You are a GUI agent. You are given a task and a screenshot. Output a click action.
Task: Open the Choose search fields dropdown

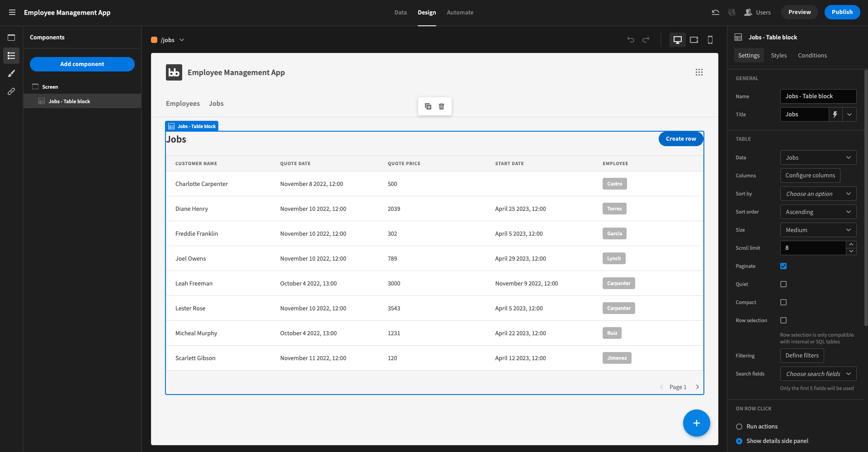tap(818, 374)
